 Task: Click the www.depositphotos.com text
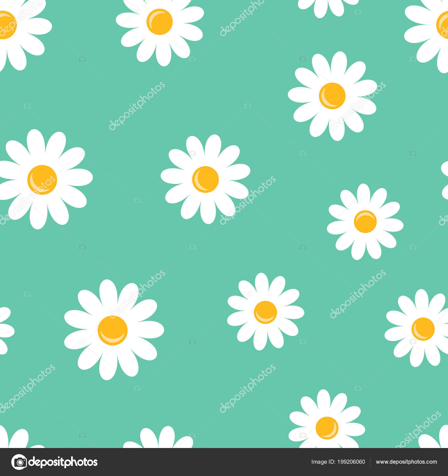coord(406,462)
